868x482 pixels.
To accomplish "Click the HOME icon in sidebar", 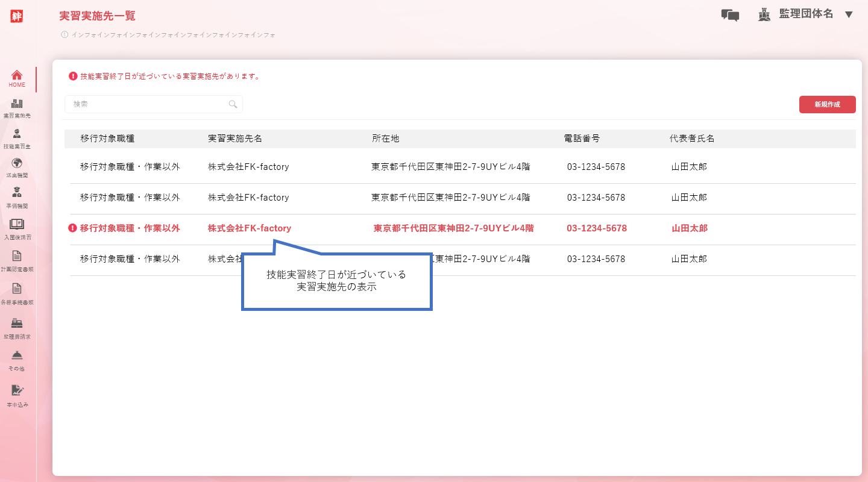I will (17, 75).
